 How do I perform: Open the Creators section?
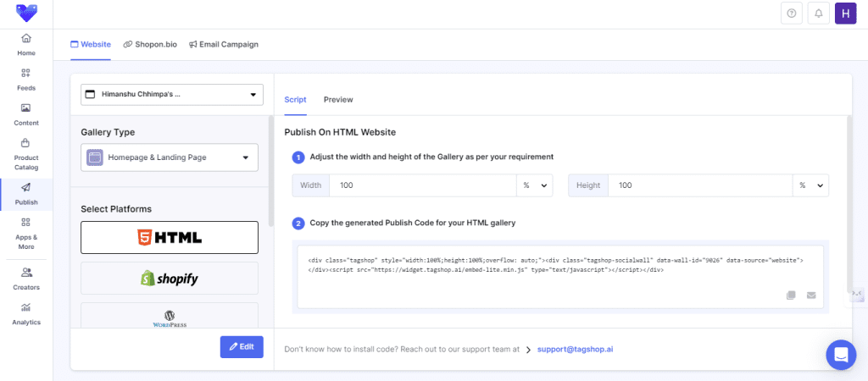coord(26,278)
